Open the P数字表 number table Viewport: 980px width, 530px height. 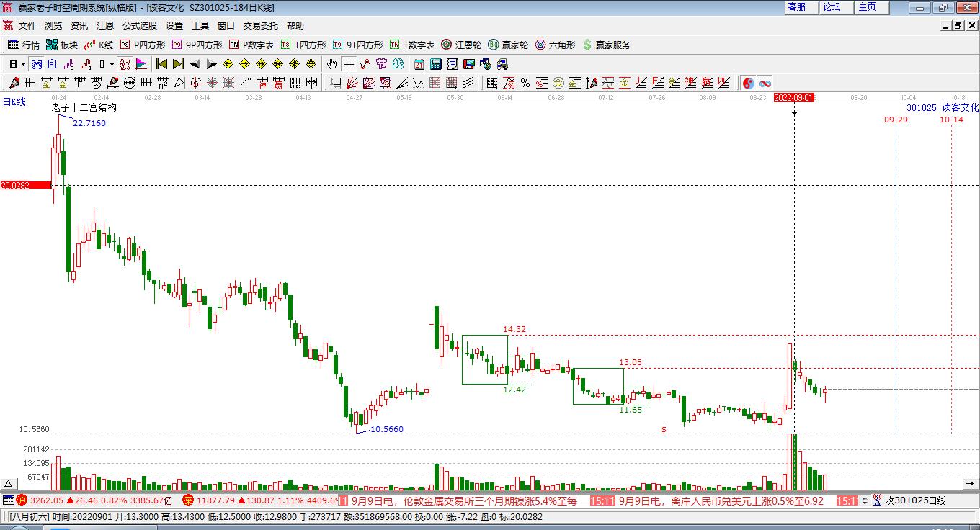(x=251, y=45)
